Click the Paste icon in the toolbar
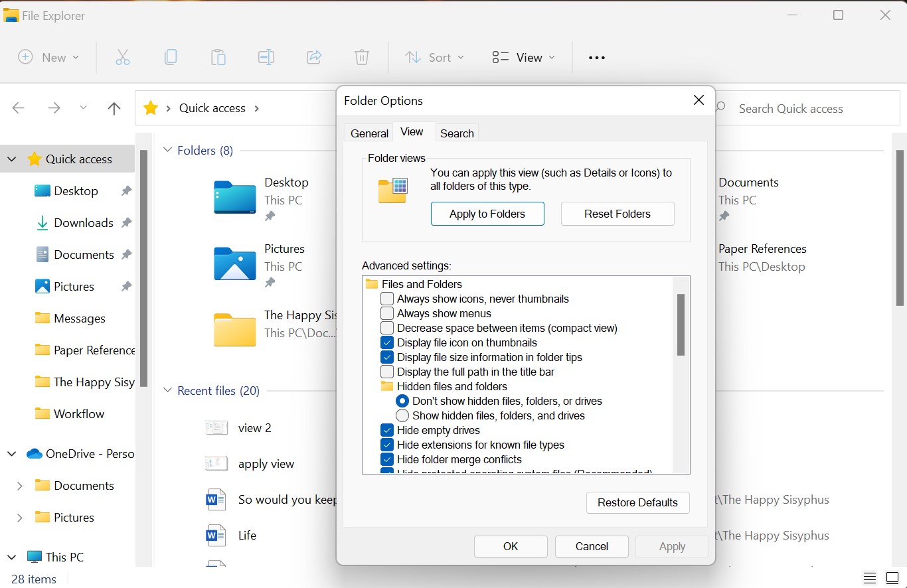 tap(218, 57)
